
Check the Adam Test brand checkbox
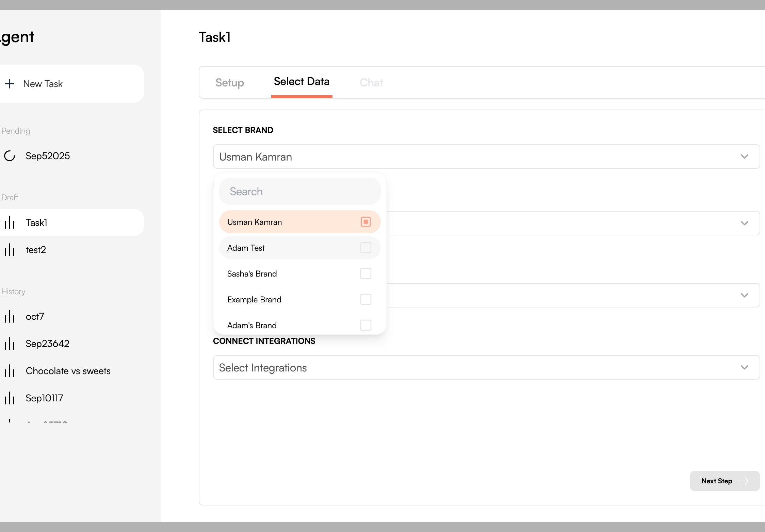(x=365, y=248)
